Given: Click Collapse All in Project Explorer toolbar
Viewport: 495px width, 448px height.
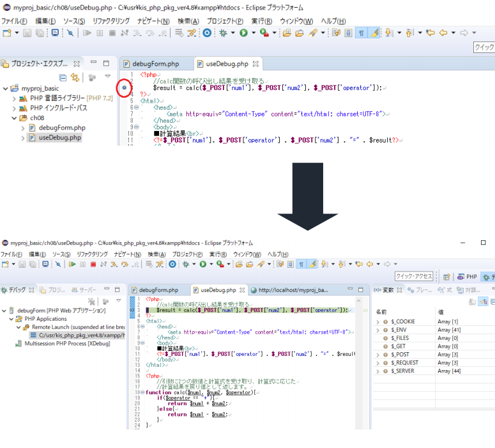Looking at the screenshot, I should pyautogui.click(x=61, y=77).
